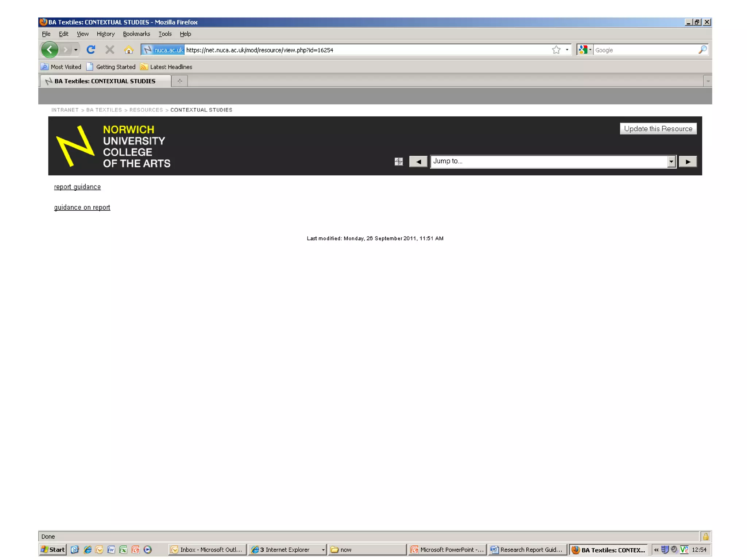This screenshot has width=747, height=560.
Task: Expand the back/forward history dropdown arrow
Action: pos(76,50)
